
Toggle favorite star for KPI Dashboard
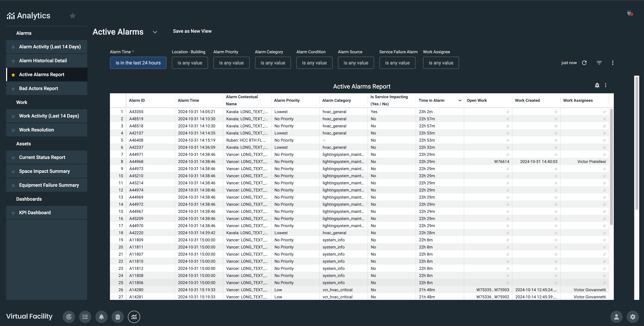click(13, 213)
